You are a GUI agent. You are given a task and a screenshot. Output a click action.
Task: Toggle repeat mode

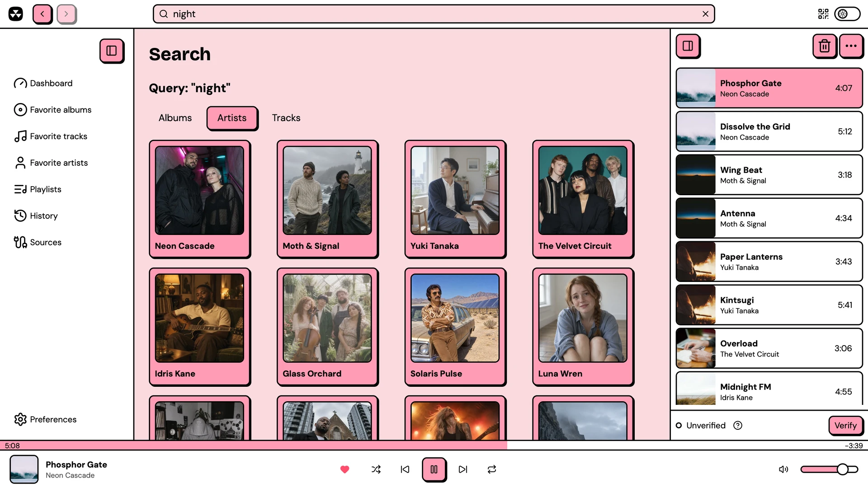coord(492,469)
